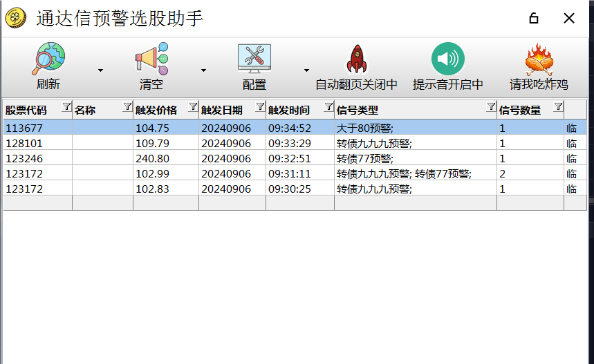Click price cell 109.79
This screenshot has height=364, width=594.
click(x=166, y=143)
